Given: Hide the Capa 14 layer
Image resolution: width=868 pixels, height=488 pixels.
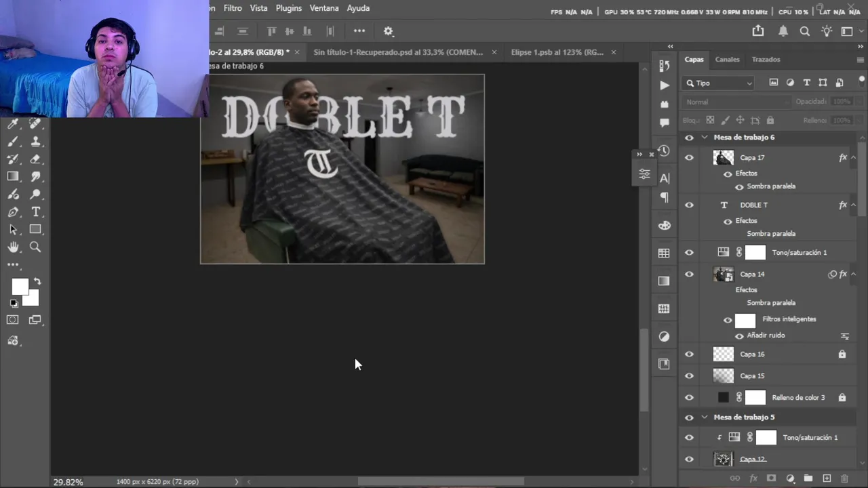Looking at the screenshot, I should 689,274.
